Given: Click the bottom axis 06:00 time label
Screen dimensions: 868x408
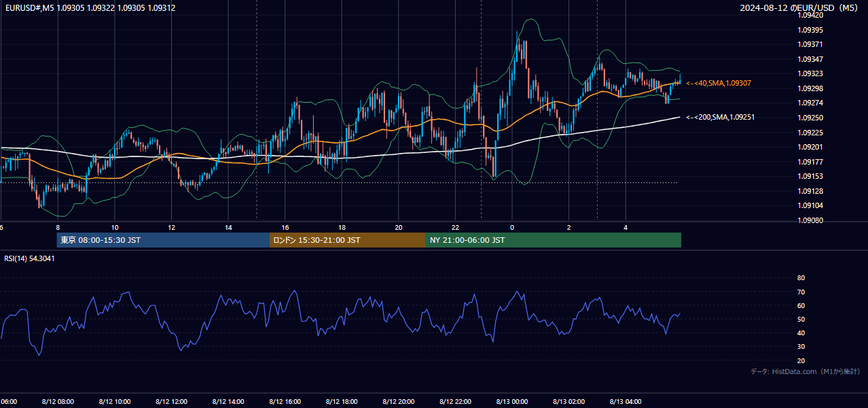Looking at the screenshot, I should point(9,401).
